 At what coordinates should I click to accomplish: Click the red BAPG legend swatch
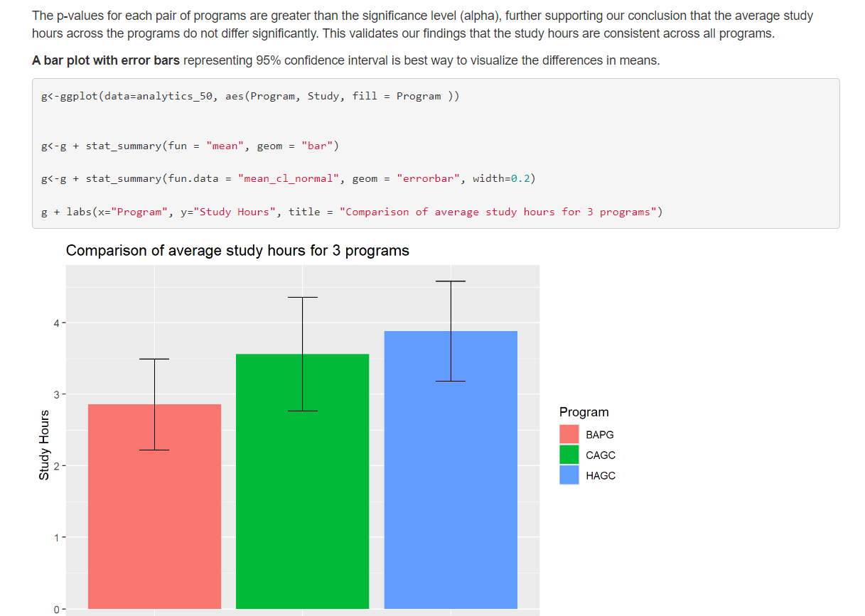point(569,434)
